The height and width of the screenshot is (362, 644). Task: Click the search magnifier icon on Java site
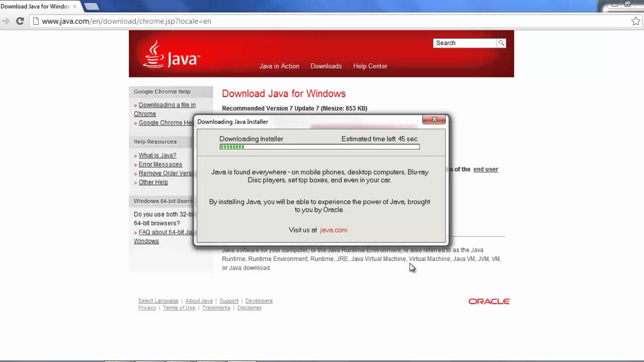tap(501, 43)
